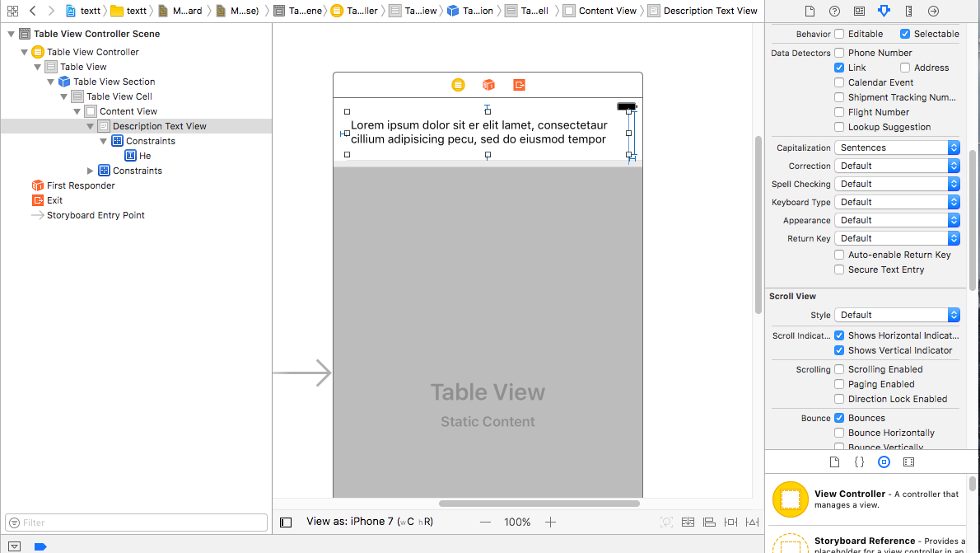Open the Add New Constraints pin tool
This screenshot has width=980, height=553.
pos(730,521)
